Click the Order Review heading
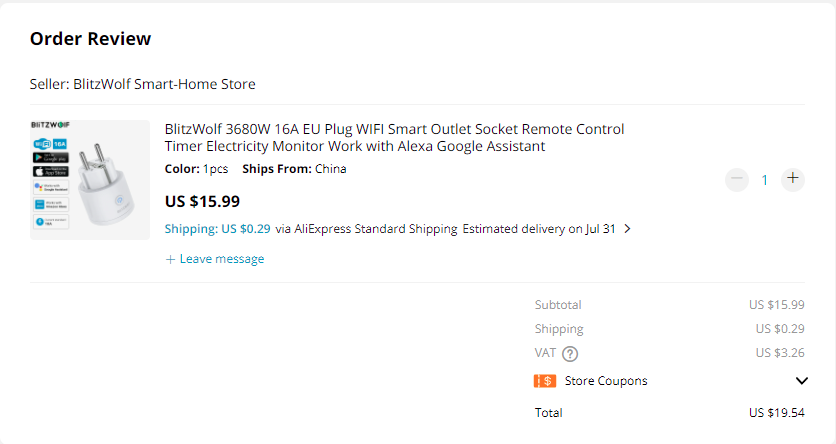 pyautogui.click(x=90, y=39)
